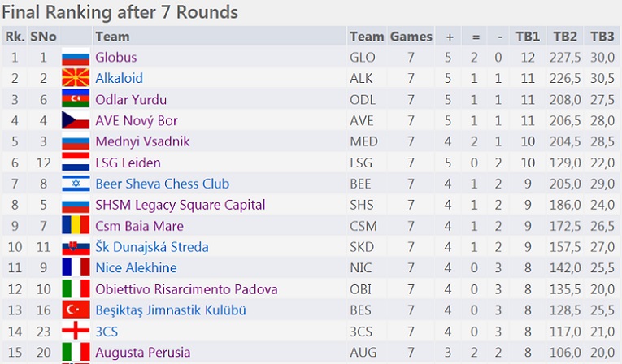Click the Israeli flag beside Beer Sheva

(x=75, y=184)
